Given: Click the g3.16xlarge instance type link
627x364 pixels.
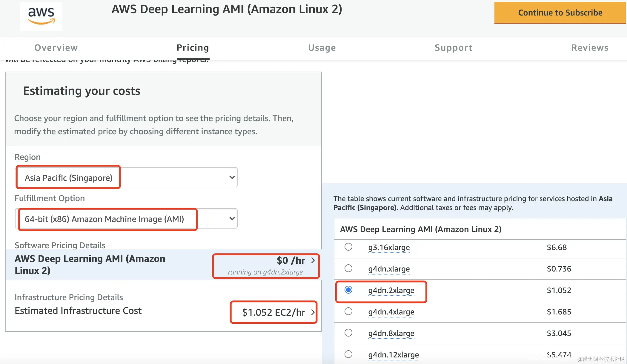Looking at the screenshot, I should pyautogui.click(x=389, y=247).
